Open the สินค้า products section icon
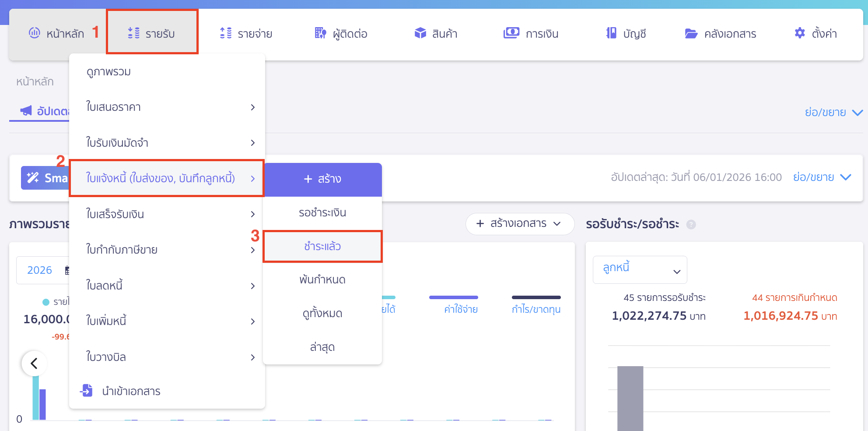The height and width of the screenshot is (431, 868). click(x=421, y=32)
